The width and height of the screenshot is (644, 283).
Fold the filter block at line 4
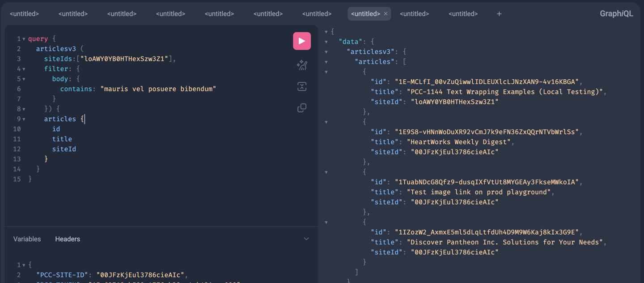(x=24, y=69)
